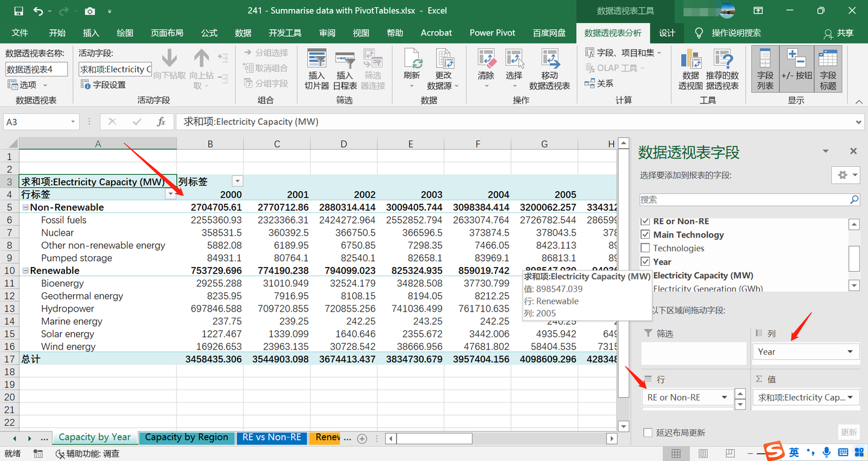
Task: Open RE or Non-RE dropdown in 行 area
Action: [725, 397]
